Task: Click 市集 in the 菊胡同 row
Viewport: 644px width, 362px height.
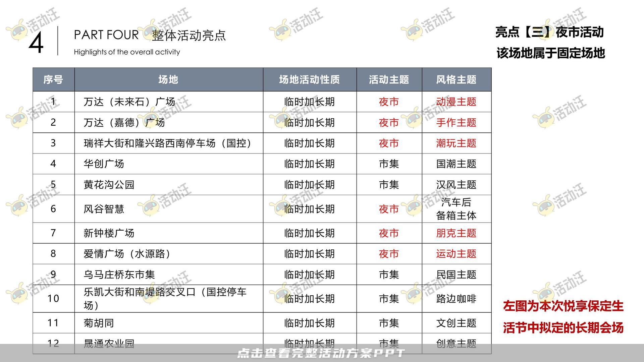Action: (389, 323)
